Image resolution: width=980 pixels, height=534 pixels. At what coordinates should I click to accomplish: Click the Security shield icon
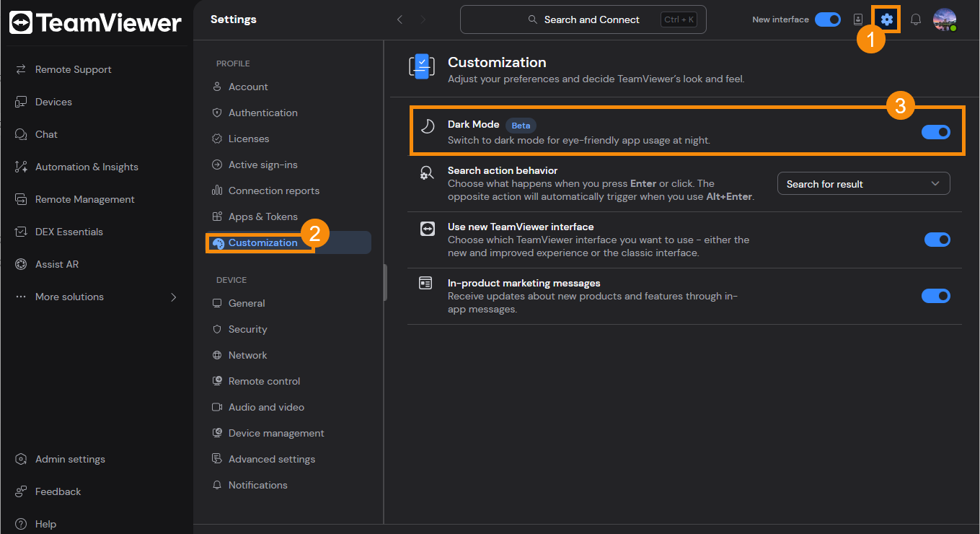pyautogui.click(x=216, y=329)
